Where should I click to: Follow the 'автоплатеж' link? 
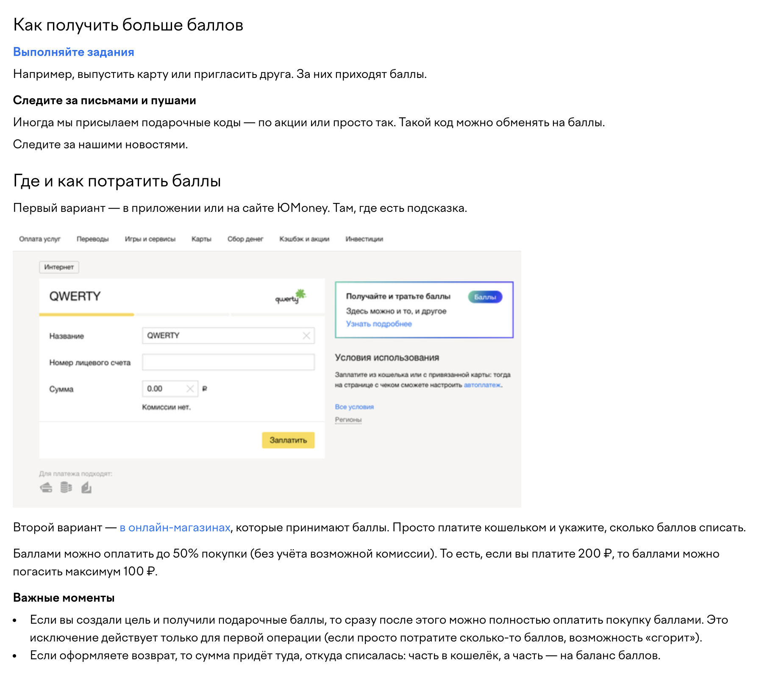click(482, 385)
